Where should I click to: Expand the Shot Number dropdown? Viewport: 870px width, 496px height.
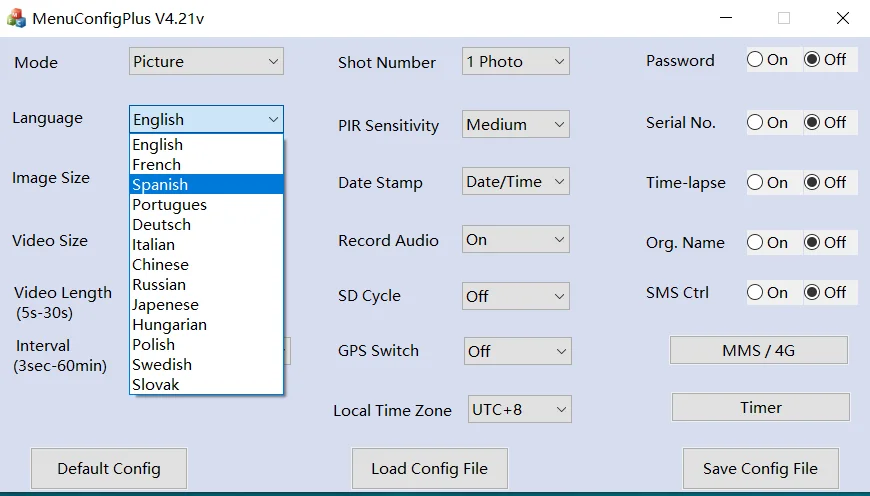click(x=515, y=62)
